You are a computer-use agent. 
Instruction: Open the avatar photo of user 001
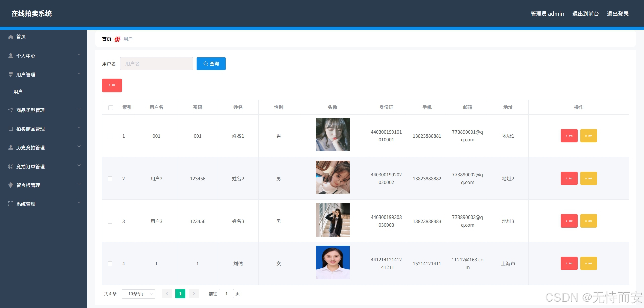(x=333, y=135)
